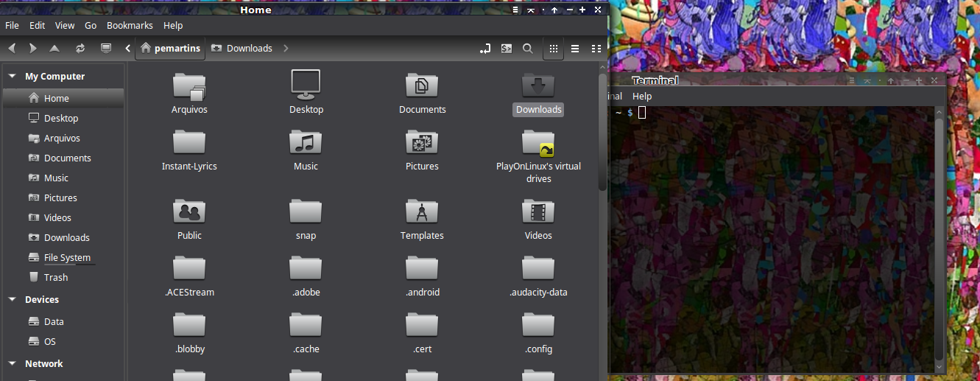Go up to the parent folder
This screenshot has height=381, width=980.
54,49
